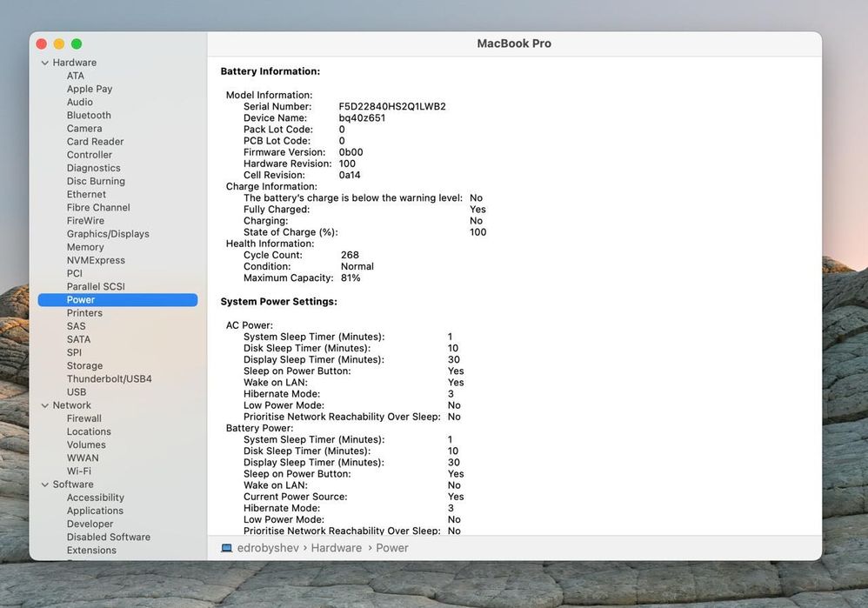Click the Cycle Count value 268
The width and height of the screenshot is (868, 608).
(350, 255)
